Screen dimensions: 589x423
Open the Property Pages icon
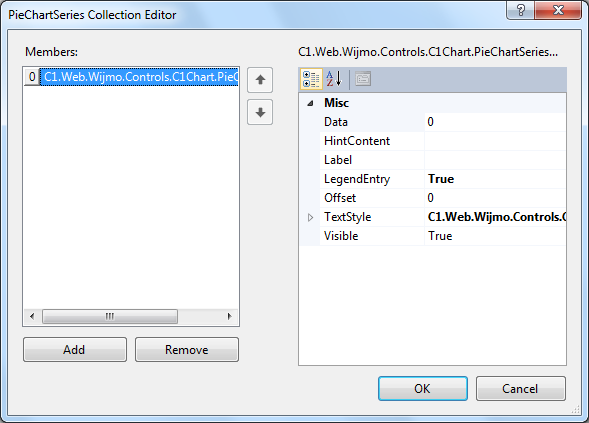363,79
